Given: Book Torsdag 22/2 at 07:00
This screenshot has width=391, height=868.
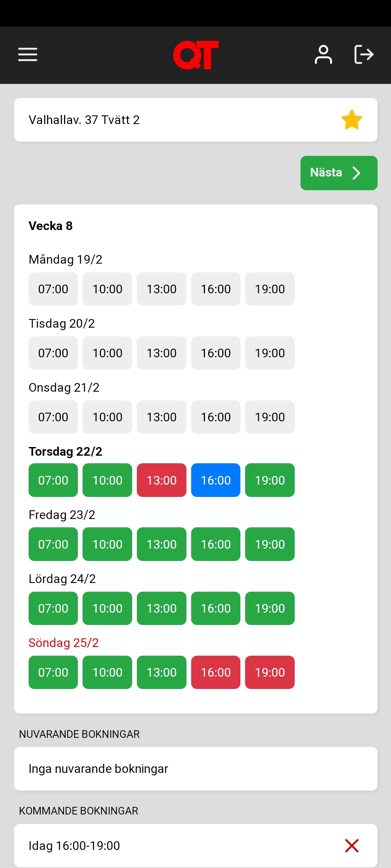Looking at the screenshot, I should pos(53,480).
